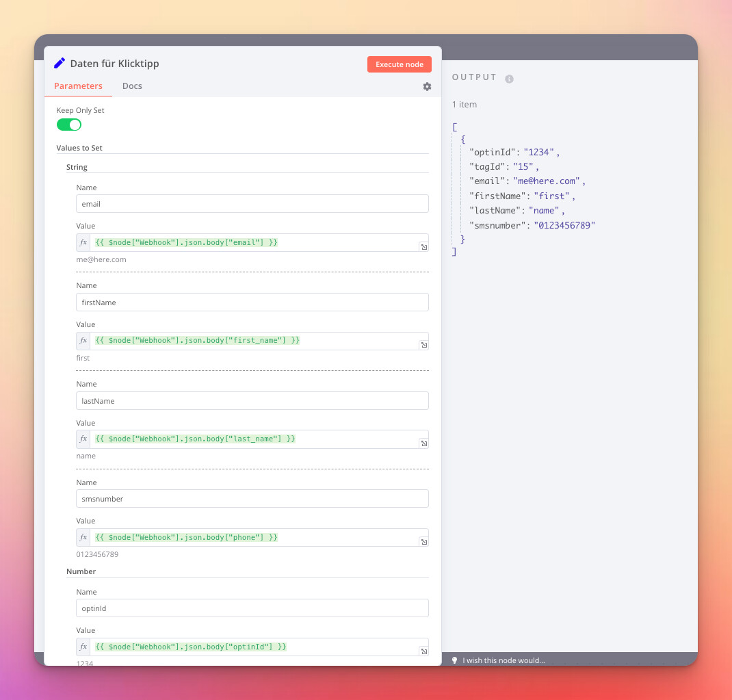Click the node title Daten für Klicktipp
The width and height of the screenshot is (732, 700).
(x=114, y=64)
